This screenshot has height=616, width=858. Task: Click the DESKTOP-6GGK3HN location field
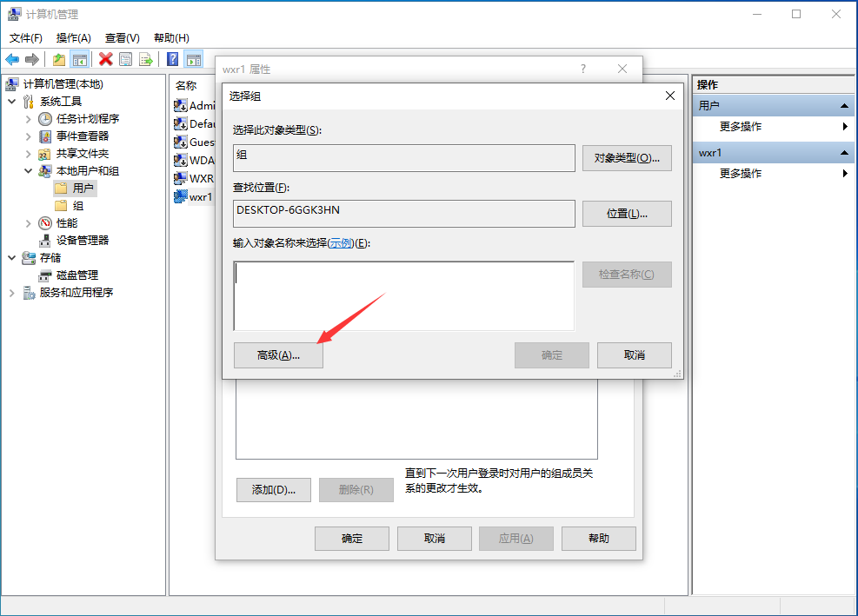404,214
